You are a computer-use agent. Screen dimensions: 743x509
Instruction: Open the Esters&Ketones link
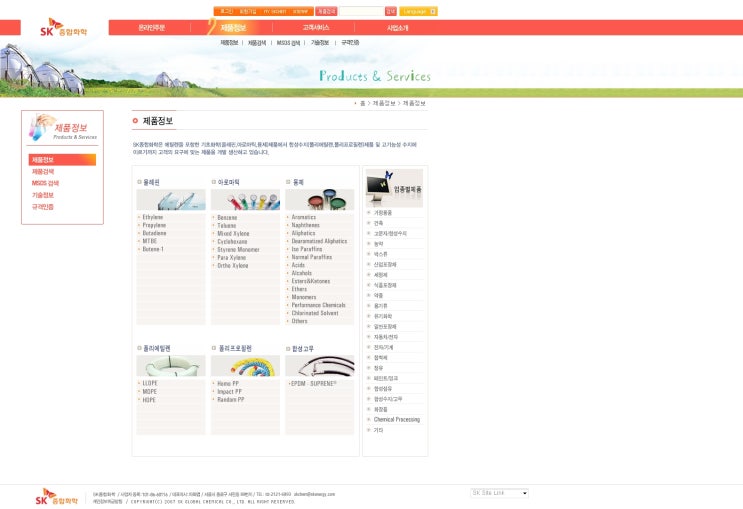[x=311, y=281]
